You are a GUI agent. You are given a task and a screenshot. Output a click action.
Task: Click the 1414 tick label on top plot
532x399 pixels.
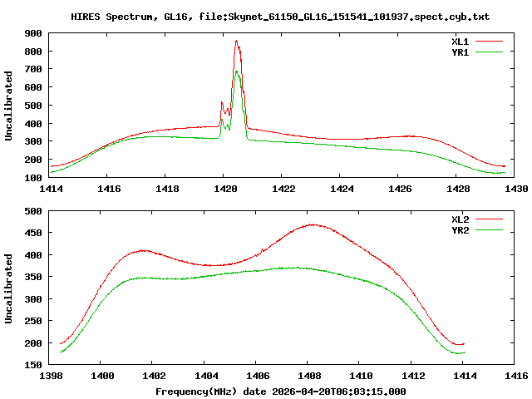coord(51,189)
